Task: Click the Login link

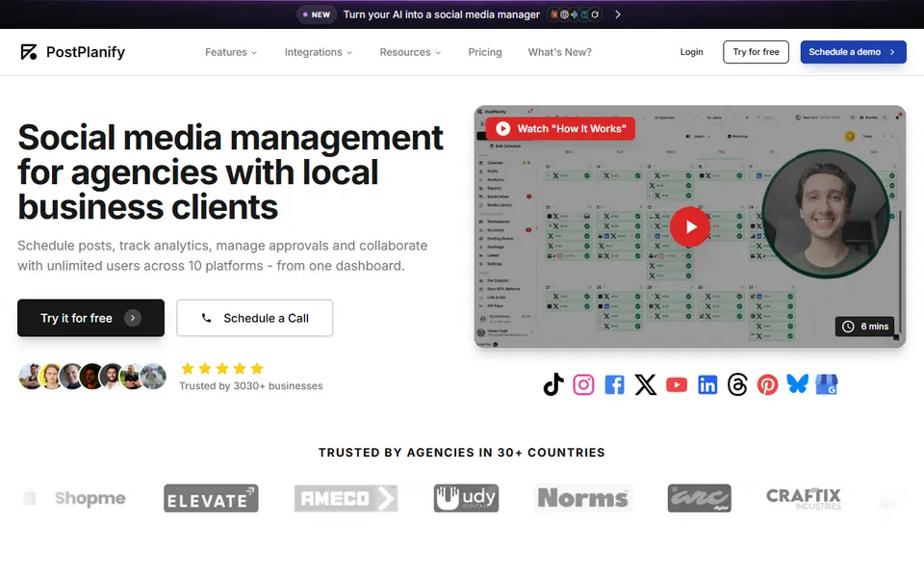Action: (x=691, y=52)
